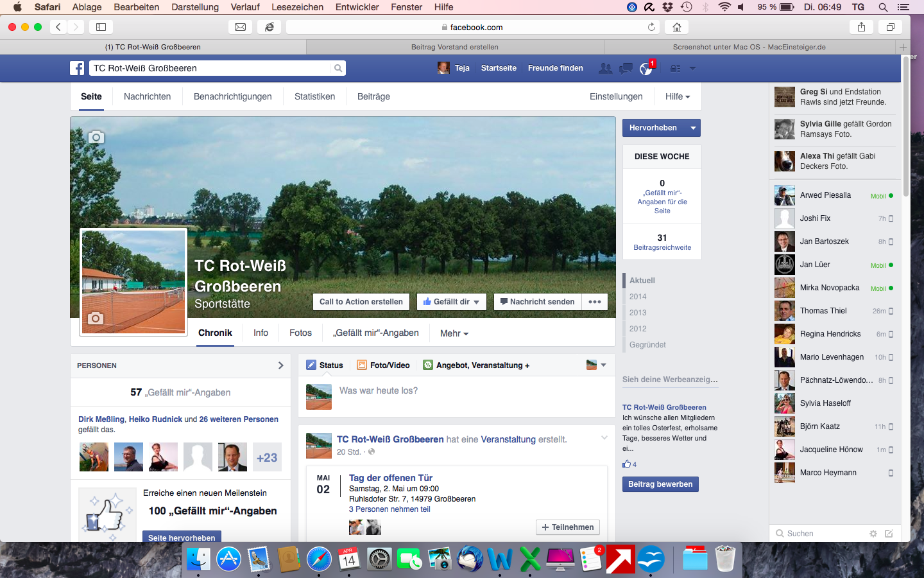This screenshot has height=578, width=924.
Task: Click Facebook page search field
Action: (210, 68)
